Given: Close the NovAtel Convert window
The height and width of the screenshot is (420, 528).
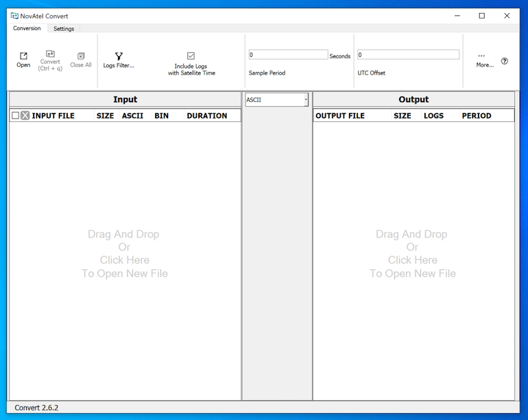Looking at the screenshot, I should pyautogui.click(x=507, y=16).
